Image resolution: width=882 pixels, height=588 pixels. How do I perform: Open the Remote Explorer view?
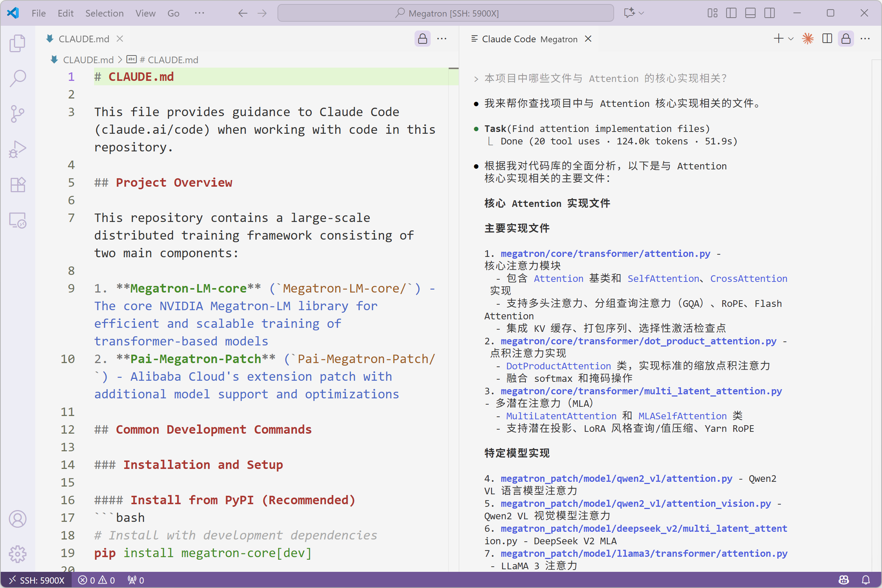tap(18, 220)
